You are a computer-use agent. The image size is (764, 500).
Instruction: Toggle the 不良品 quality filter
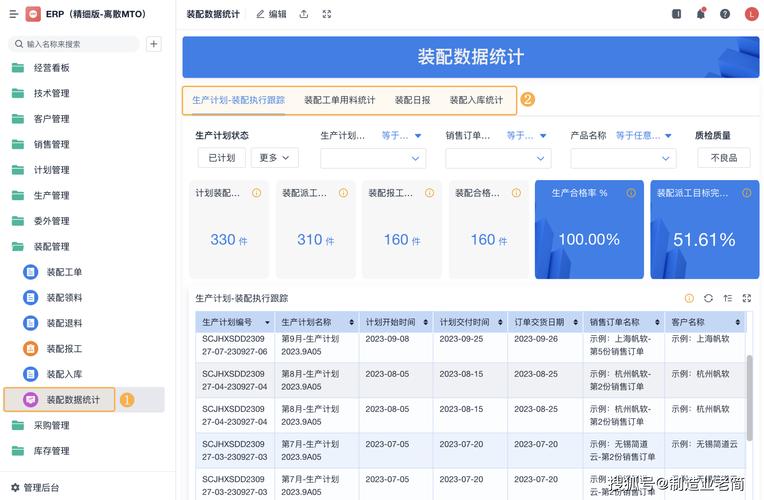click(723, 158)
